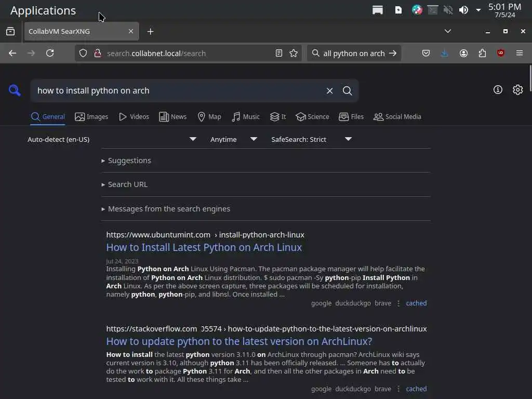Open the Anytime time range dropdown
Image resolution: width=532 pixels, height=399 pixels.
pos(233,139)
